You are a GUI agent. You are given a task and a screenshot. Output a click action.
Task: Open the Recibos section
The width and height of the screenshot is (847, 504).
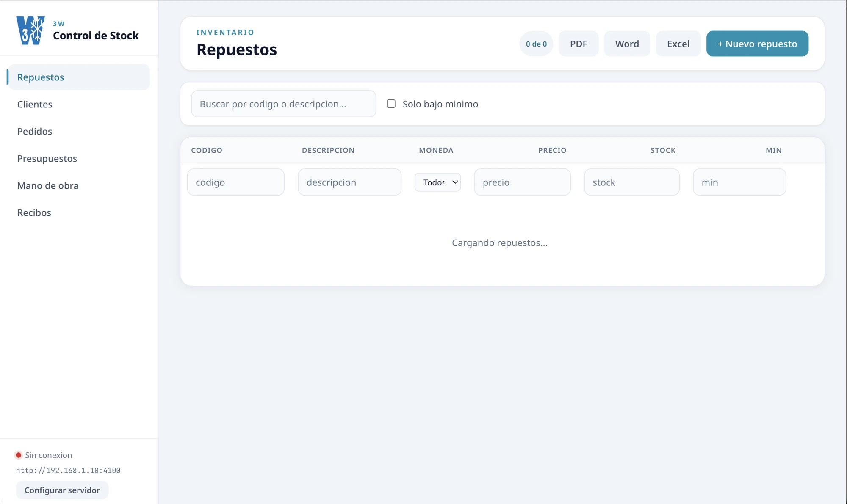tap(79, 212)
